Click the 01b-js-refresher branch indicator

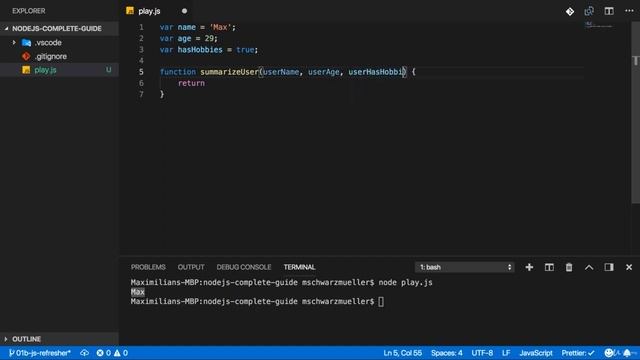pyautogui.click(x=40, y=353)
